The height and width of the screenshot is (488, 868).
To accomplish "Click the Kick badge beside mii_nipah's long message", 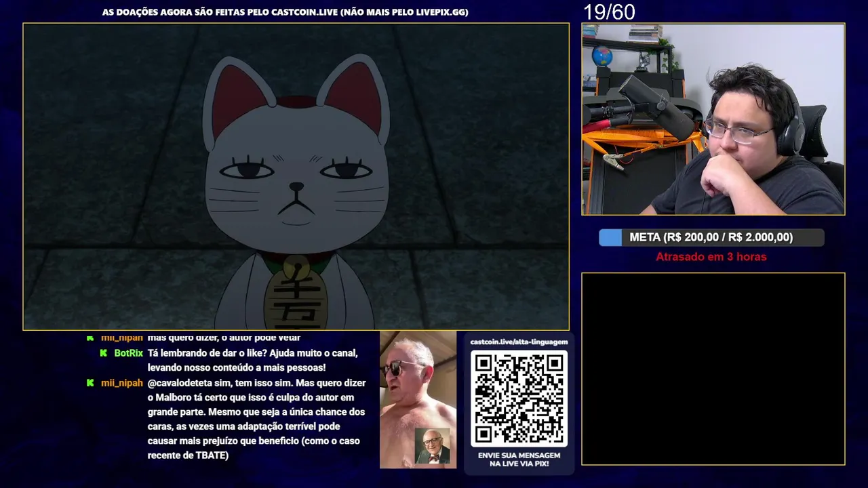I will 90,383.
